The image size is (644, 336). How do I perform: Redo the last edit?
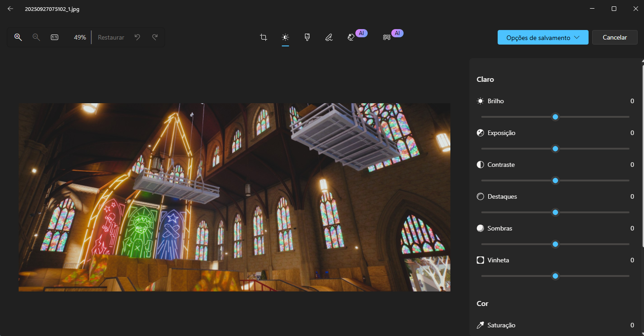pyautogui.click(x=155, y=37)
